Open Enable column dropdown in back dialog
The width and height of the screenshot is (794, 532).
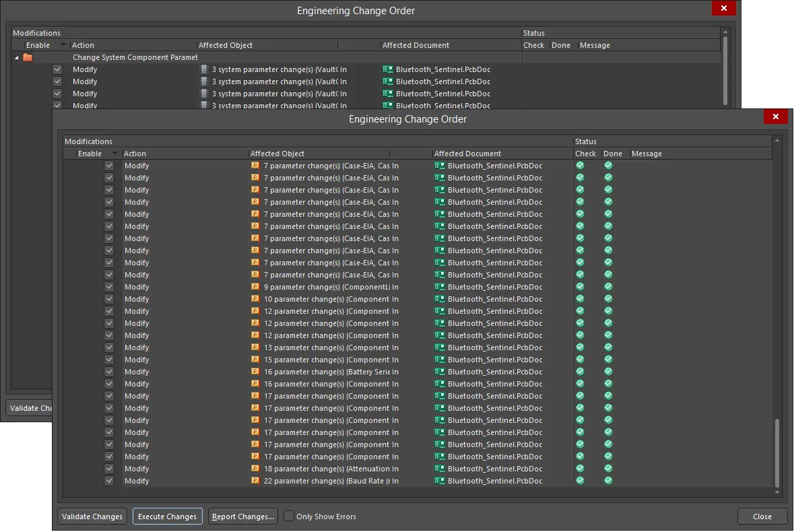click(x=63, y=45)
